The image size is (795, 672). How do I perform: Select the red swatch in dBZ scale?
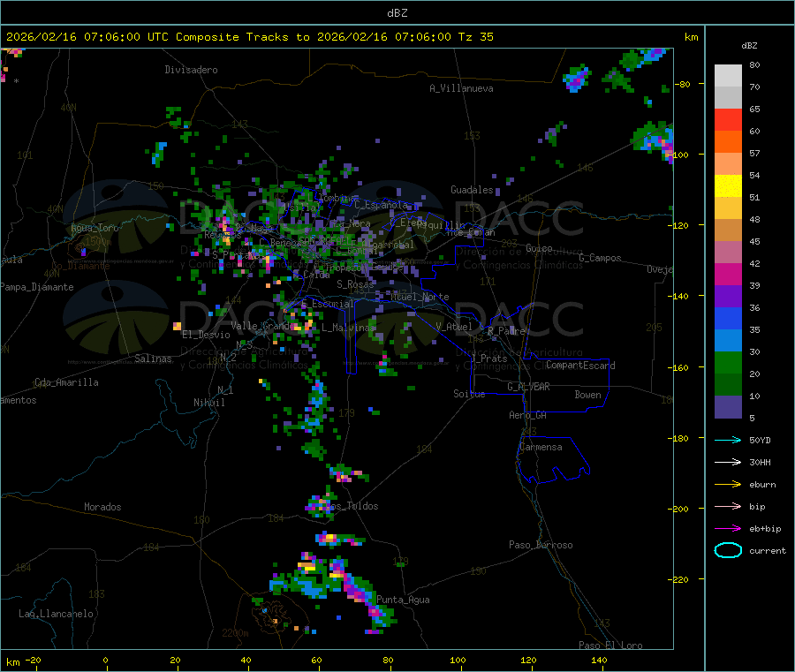click(x=728, y=119)
